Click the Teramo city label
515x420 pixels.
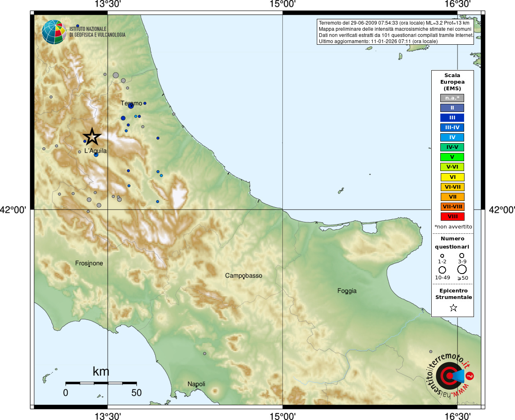click(x=131, y=103)
